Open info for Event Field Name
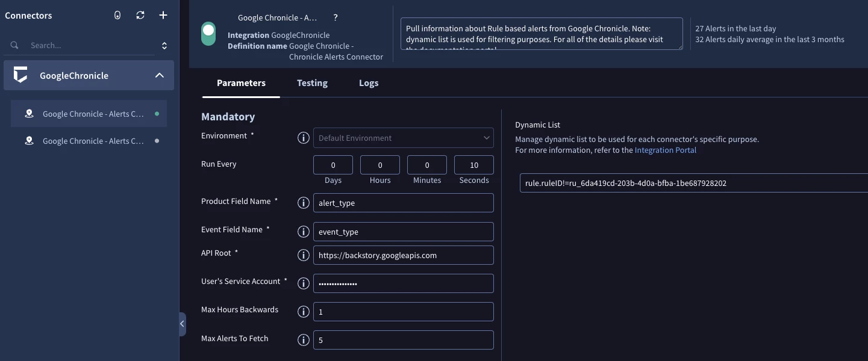The height and width of the screenshot is (361, 868). [x=304, y=232]
